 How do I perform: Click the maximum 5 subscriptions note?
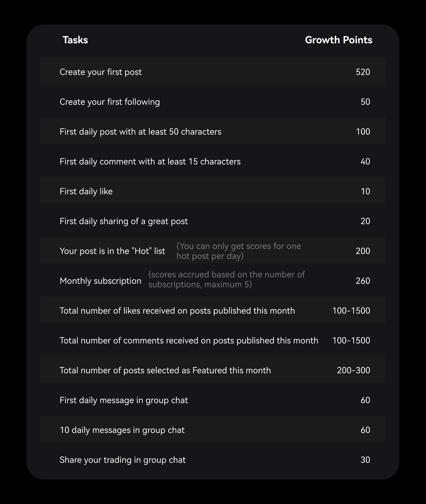click(x=226, y=280)
